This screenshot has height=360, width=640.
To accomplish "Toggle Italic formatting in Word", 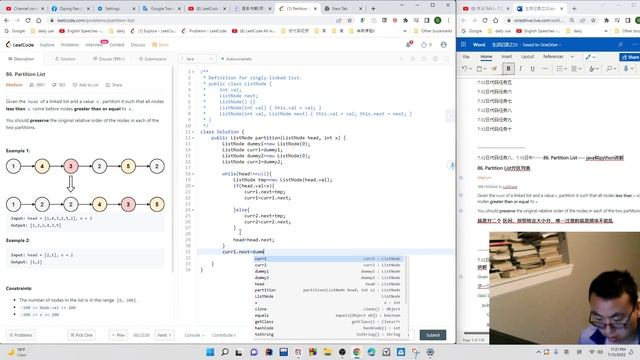I will [520, 69].
